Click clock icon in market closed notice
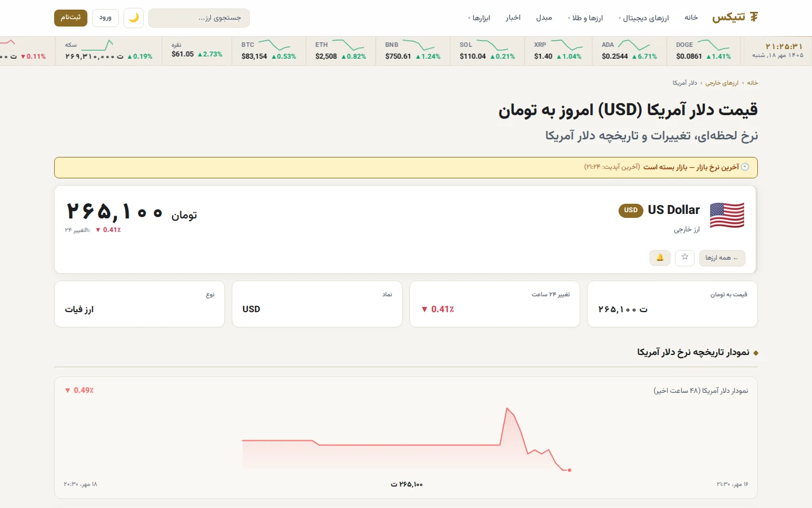 744,167
